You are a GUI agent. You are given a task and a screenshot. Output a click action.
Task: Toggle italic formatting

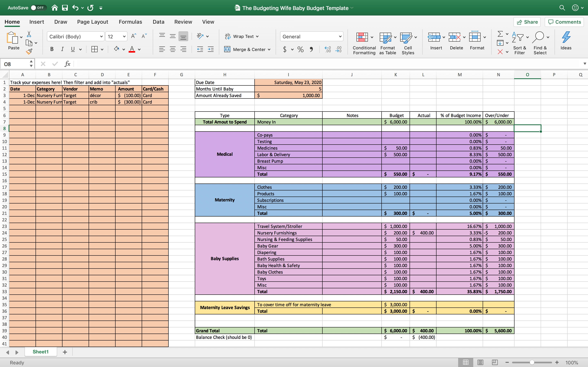(62, 49)
